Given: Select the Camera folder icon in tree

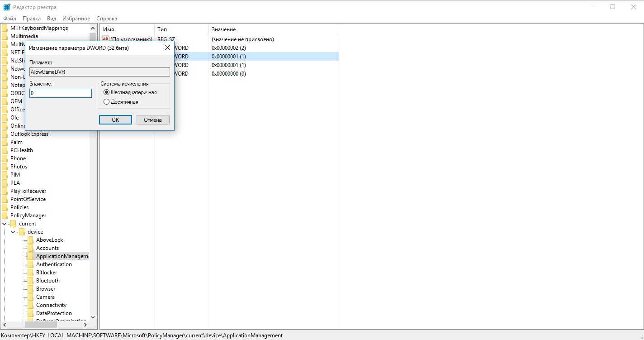Looking at the screenshot, I should (30, 297).
